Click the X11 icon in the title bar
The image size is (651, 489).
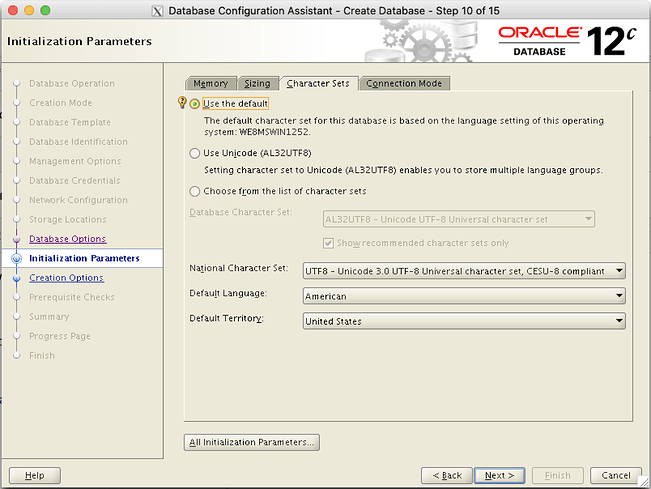coord(157,11)
